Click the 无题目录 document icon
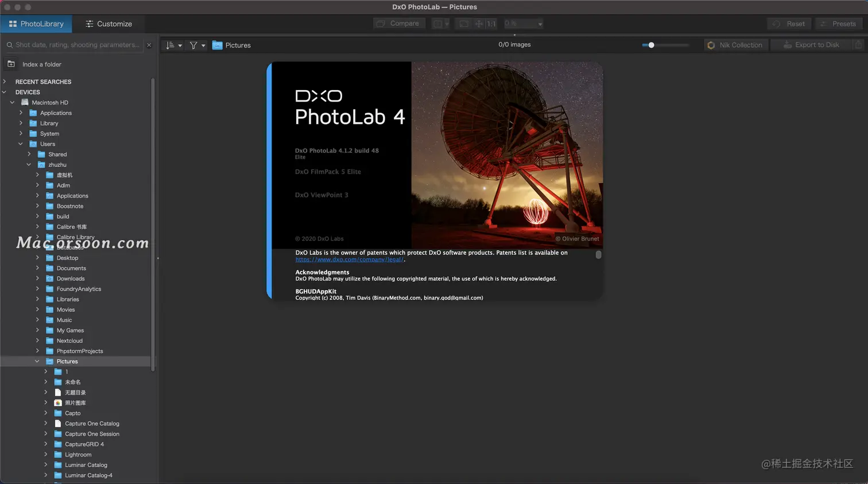This screenshot has width=868, height=484. 58,392
